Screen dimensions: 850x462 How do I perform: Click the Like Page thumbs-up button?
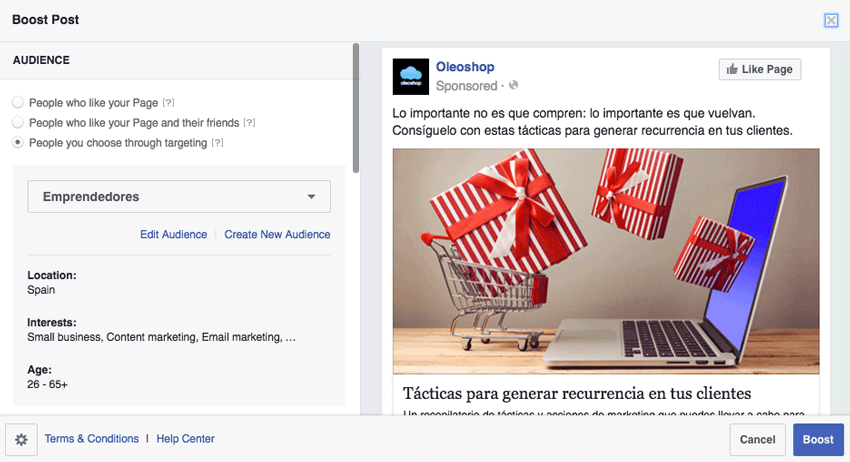759,69
